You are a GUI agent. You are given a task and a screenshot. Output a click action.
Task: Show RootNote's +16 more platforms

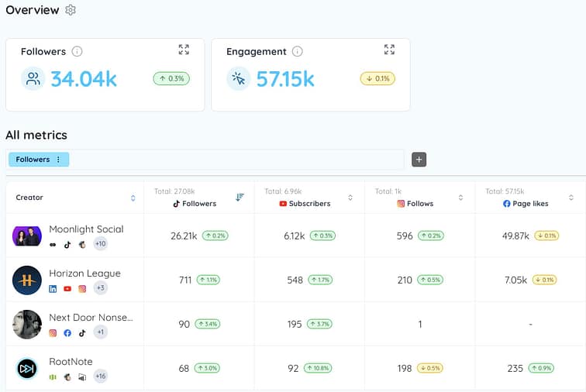click(x=100, y=377)
